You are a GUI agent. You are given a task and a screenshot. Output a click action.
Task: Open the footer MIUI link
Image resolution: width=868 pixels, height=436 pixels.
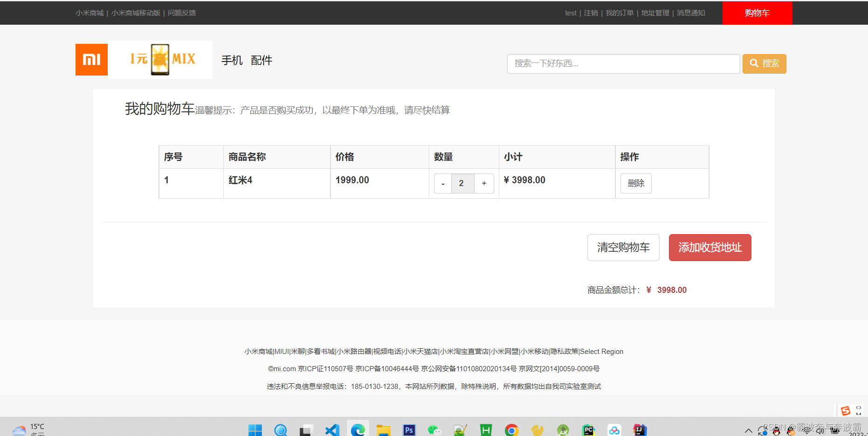pyautogui.click(x=282, y=352)
